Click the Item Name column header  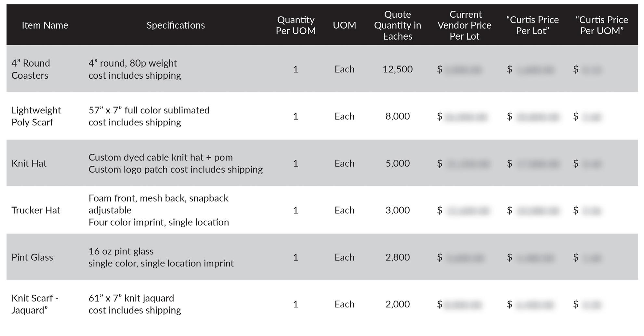tap(45, 25)
